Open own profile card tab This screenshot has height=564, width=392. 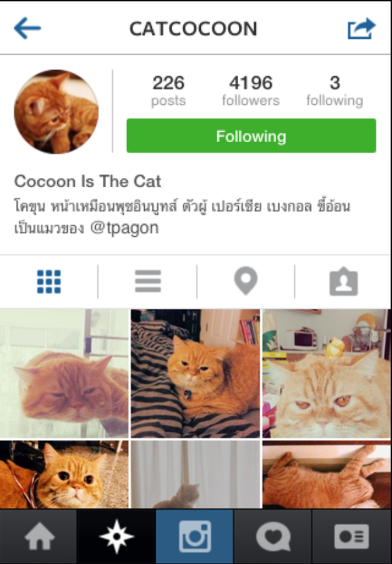click(x=351, y=537)
